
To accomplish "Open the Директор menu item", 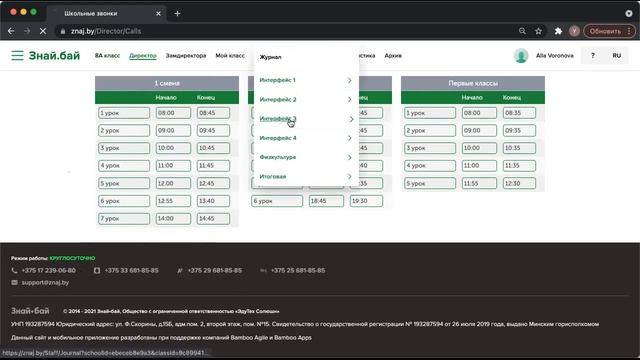I will tap(143, 56).
